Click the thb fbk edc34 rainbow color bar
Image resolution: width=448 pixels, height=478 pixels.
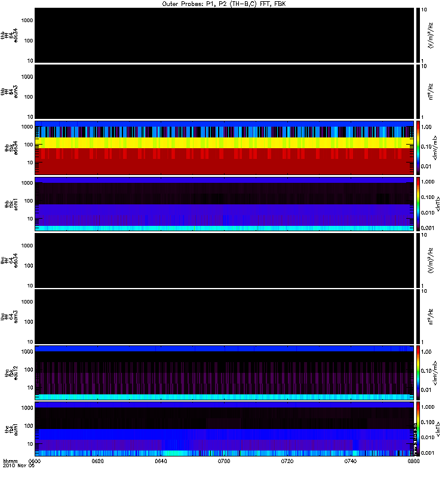tap(418, 148)
